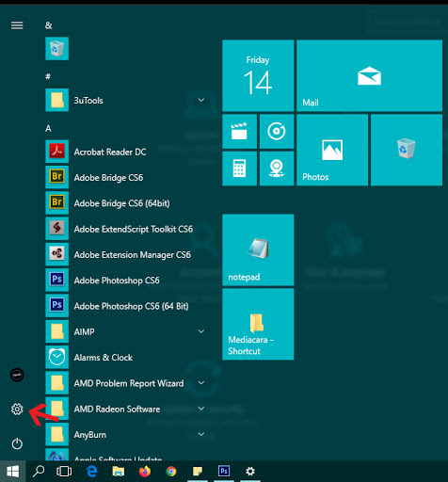This screenshot has width=448, height=482.
Task: Switch to Photoshop on taskbar
Action: (x=224, y=472)
